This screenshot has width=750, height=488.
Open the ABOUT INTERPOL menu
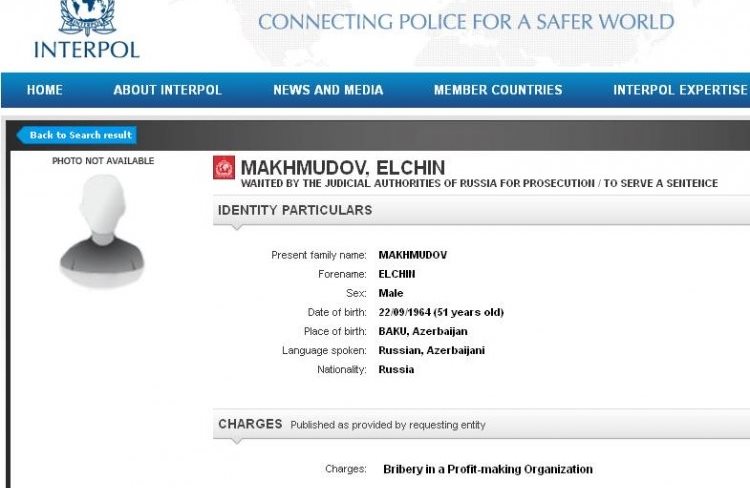click(167, 90)
